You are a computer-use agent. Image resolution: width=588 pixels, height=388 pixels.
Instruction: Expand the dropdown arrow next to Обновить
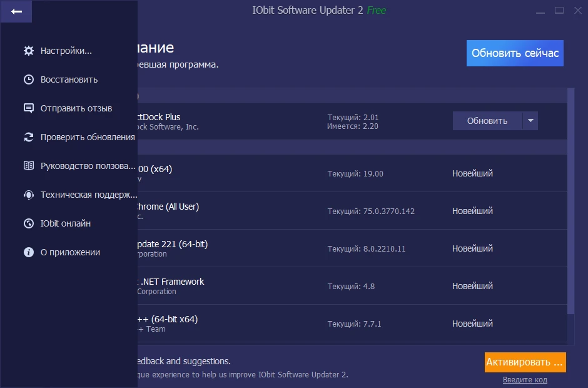530,121
